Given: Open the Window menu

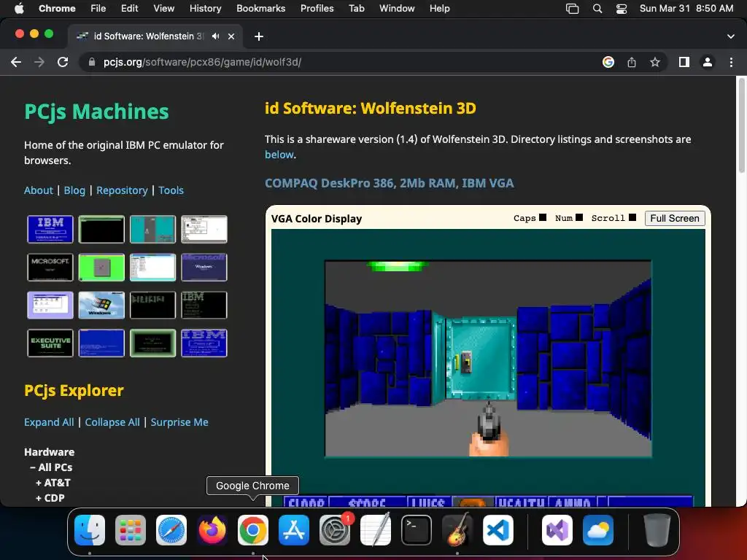Looking at the screenshot, I should [x=397, y=9].
